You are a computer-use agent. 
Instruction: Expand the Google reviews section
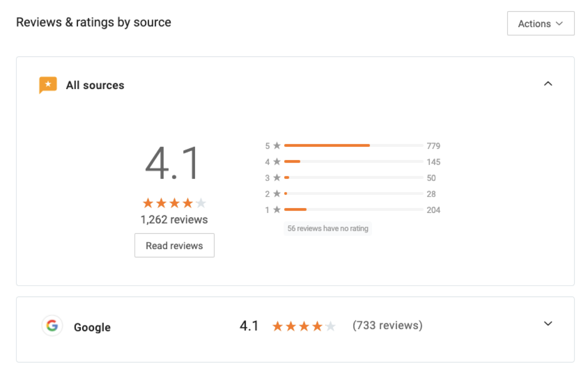[548, 324]
